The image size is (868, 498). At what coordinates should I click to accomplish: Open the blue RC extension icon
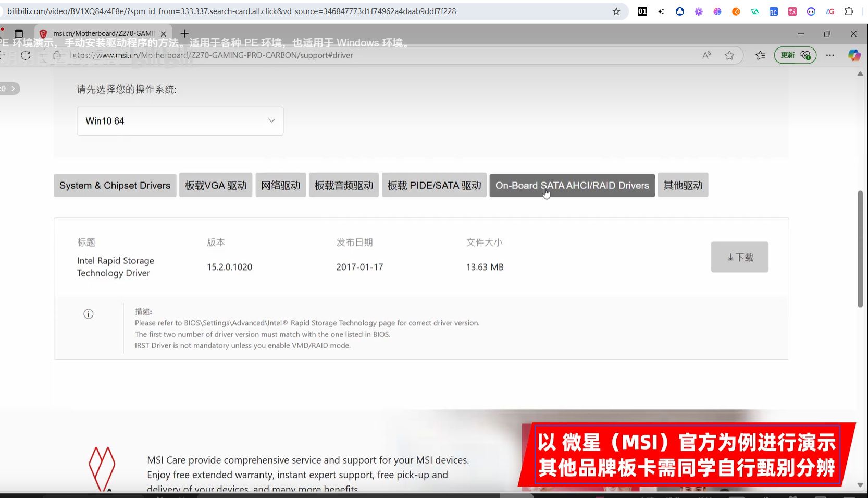[774, 11]
